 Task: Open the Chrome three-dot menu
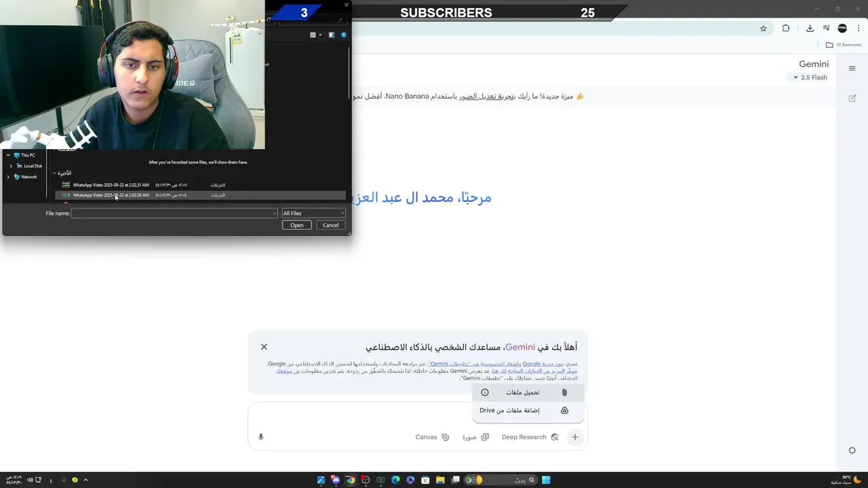pyautogui.click(x=857, y=28)
